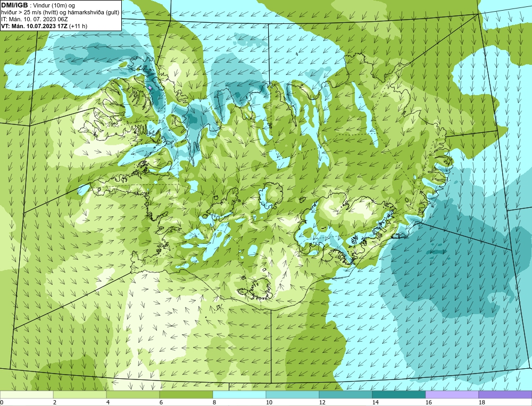Click the 10–12 m/s turquoise legend swatch
The height and width of the screenshot is (406, 532).
[x=292, y=395]
